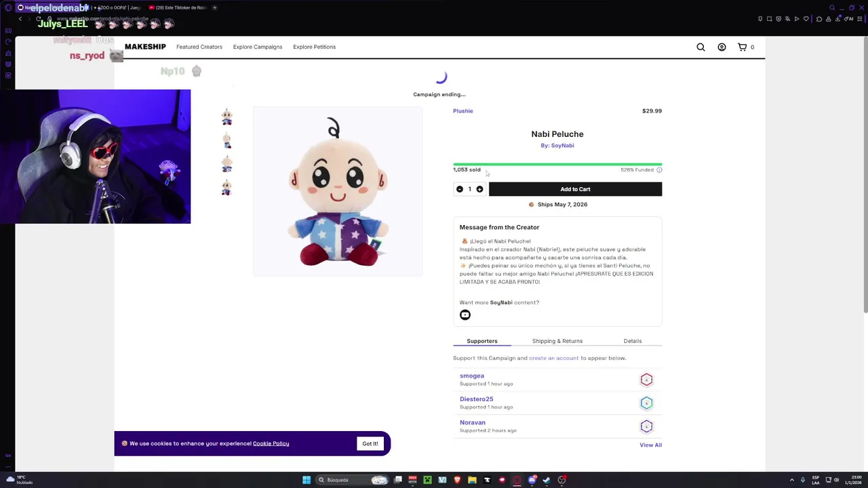Click the Plushie category link

(x=463, y=110)
